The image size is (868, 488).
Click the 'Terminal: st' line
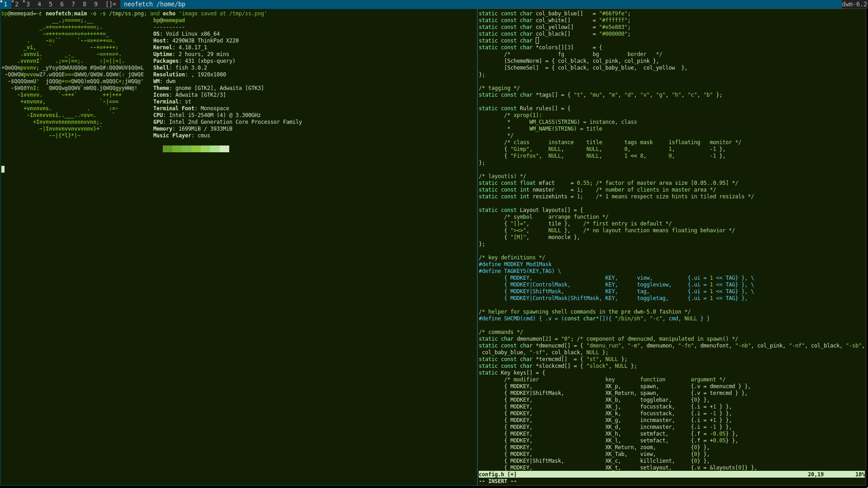pyautogui.click(x=172, y=102)
